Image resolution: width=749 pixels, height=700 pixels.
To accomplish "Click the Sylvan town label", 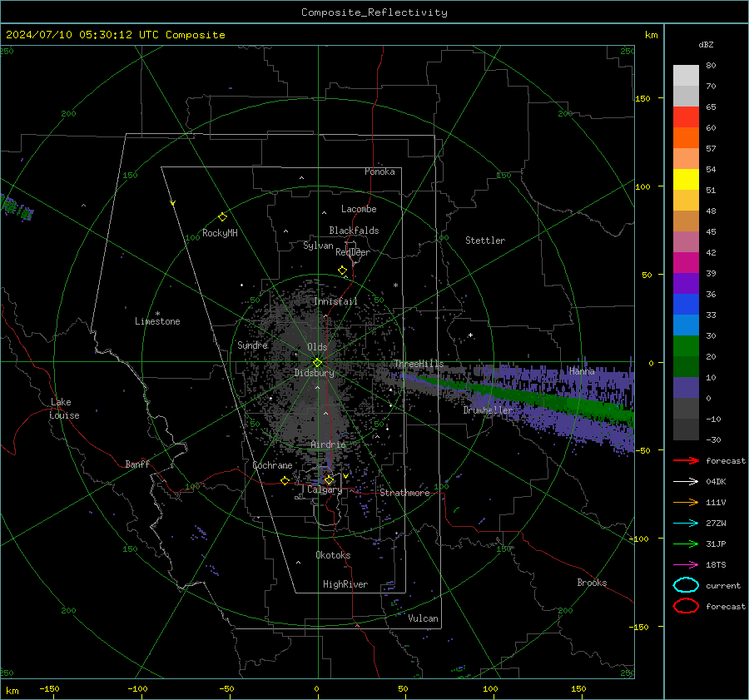I will 318,246.
